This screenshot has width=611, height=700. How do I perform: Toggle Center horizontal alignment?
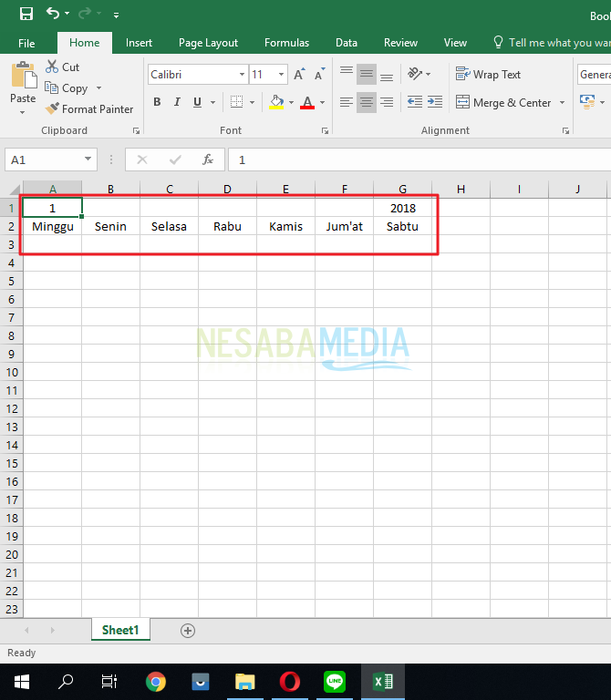pos(367,102)
